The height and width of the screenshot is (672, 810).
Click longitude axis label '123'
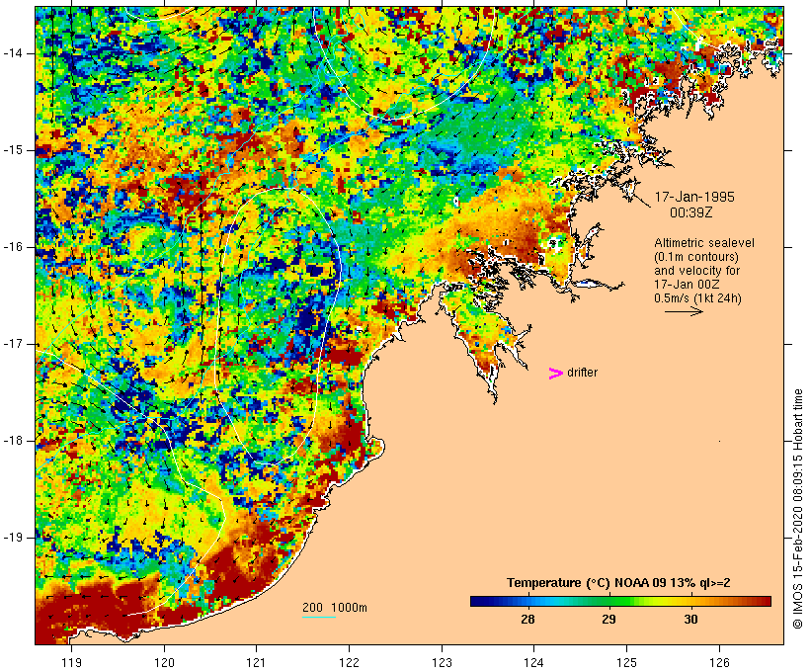click(442, 662)
